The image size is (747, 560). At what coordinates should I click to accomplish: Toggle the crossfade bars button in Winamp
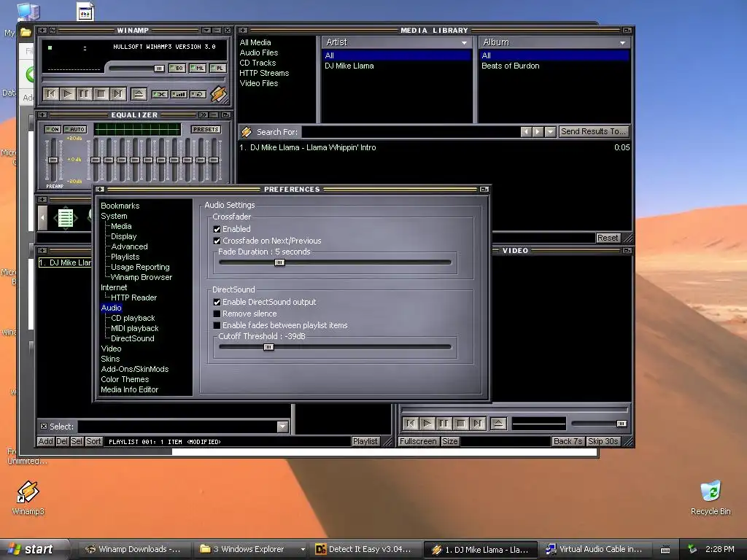point(179,94)
